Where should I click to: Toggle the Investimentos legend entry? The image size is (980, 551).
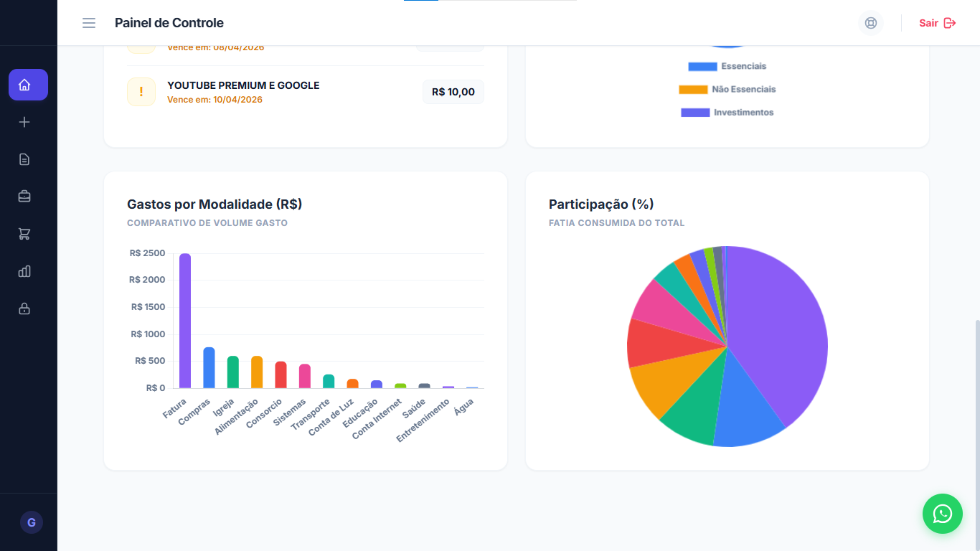[743, 112]
